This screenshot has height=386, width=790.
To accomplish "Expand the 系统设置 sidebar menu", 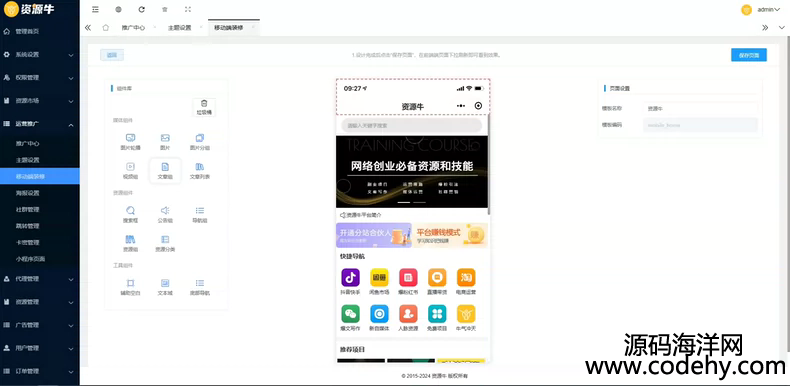I will (40, 54).
